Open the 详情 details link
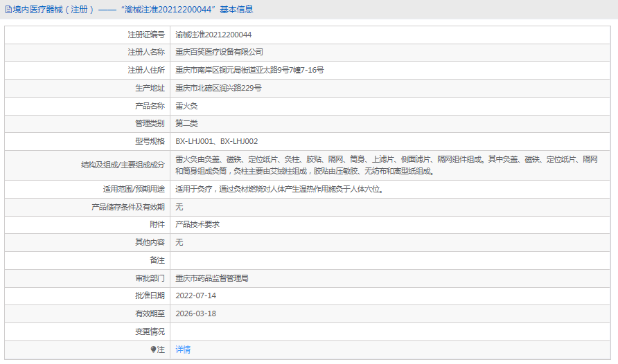Viewport: 618px width, 364px height. coord(183,349)
